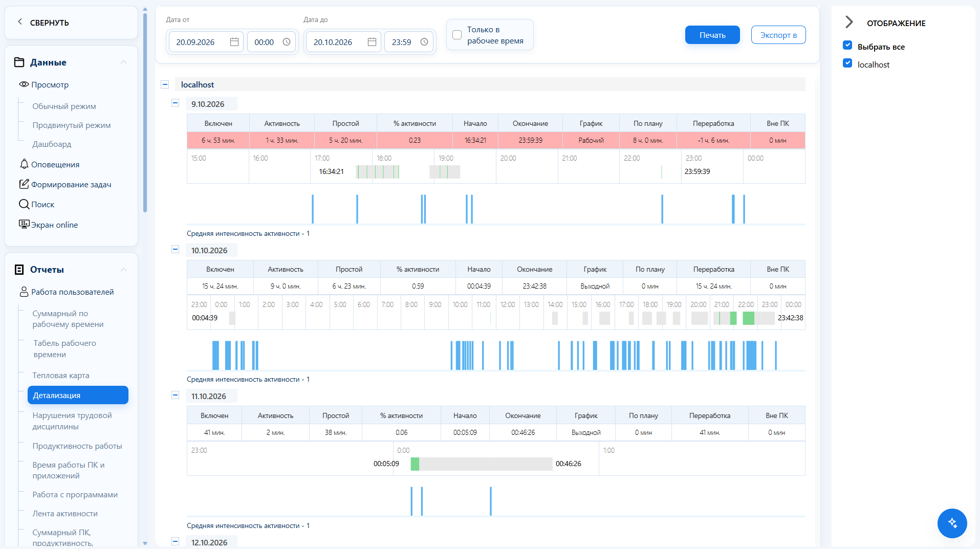This screenshot has height=549, width=980.
Task: Enable Только в рабочее время checkbox
Action: coord(457,35)
